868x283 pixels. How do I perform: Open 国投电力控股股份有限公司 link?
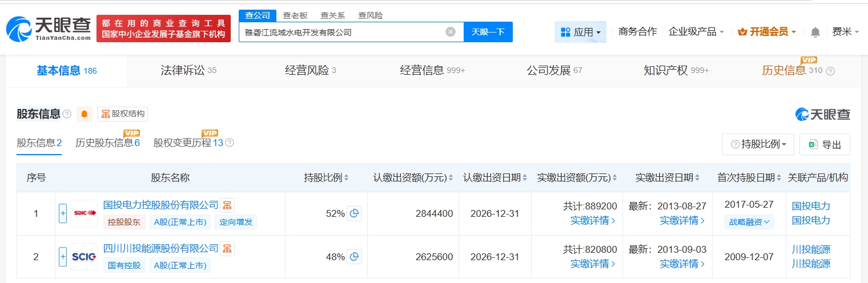point(161,205)
